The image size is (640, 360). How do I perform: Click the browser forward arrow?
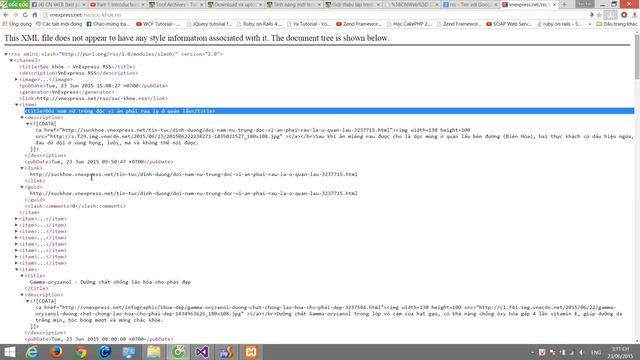tap(16, 15)
